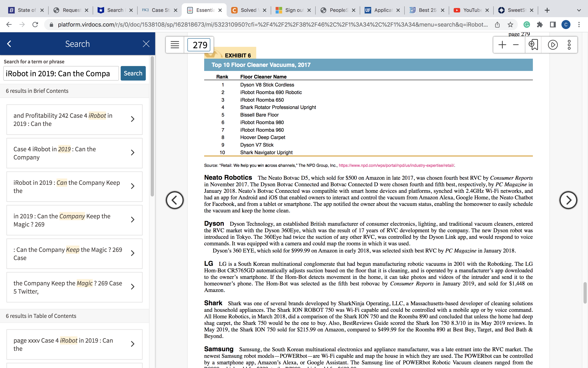Viewport: 588px width, 368px height.
Task: Open the Chrome profile avatar C
Action: 566,25
